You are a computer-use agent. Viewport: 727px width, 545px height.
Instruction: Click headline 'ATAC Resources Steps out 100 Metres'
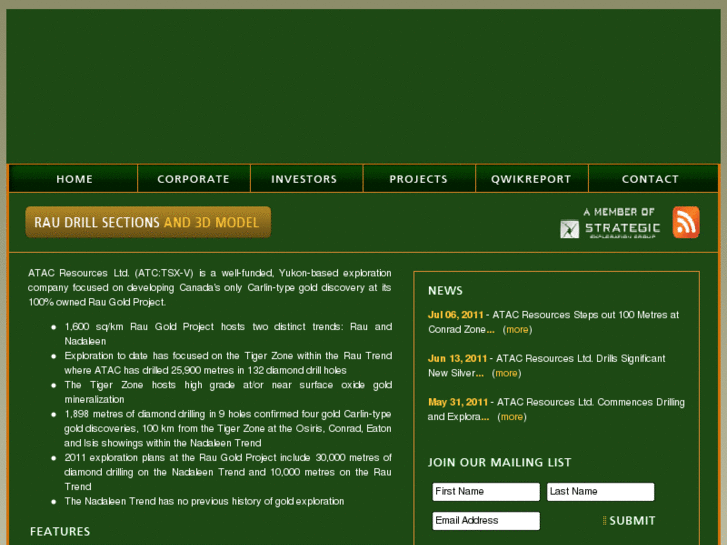click(553, 322)
